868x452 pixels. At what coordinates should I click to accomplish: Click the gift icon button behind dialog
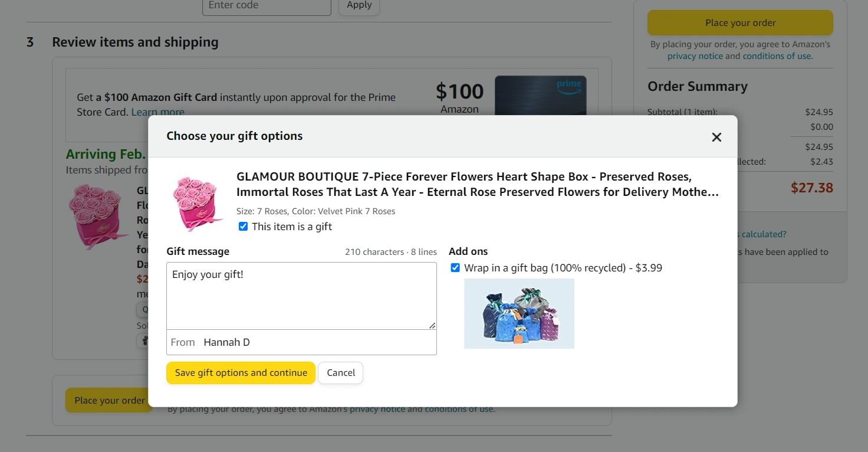(x=142, y=341)
